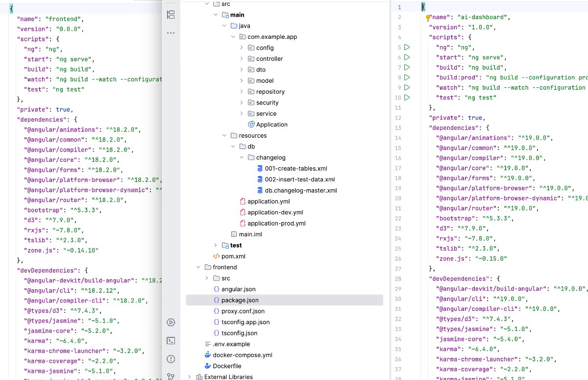Open the Problems tool window icon
Screen dimensions: 588x380
(171, 358)
